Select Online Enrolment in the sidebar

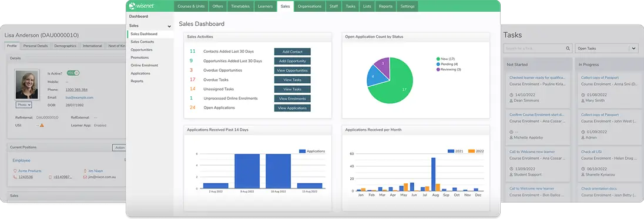tap(144, 65)
